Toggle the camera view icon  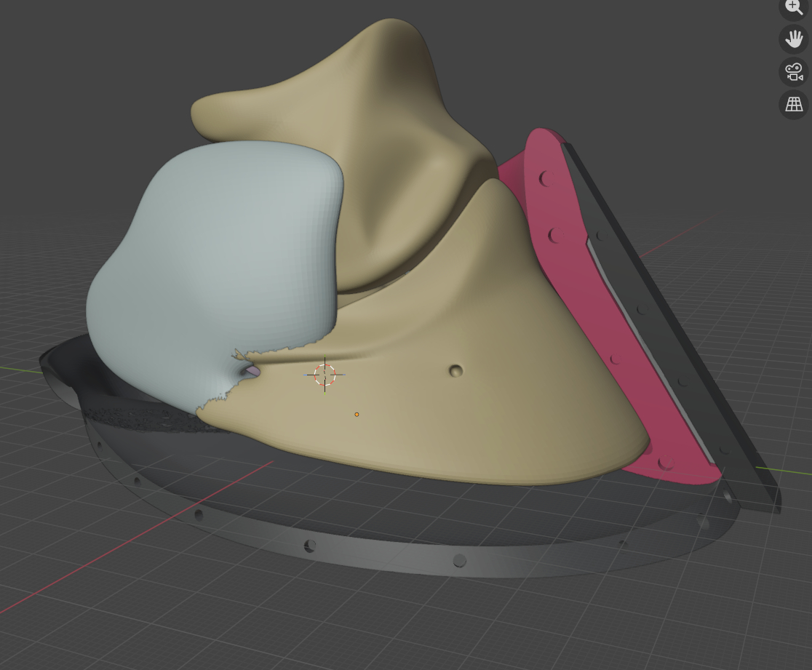tap(794, 72)
